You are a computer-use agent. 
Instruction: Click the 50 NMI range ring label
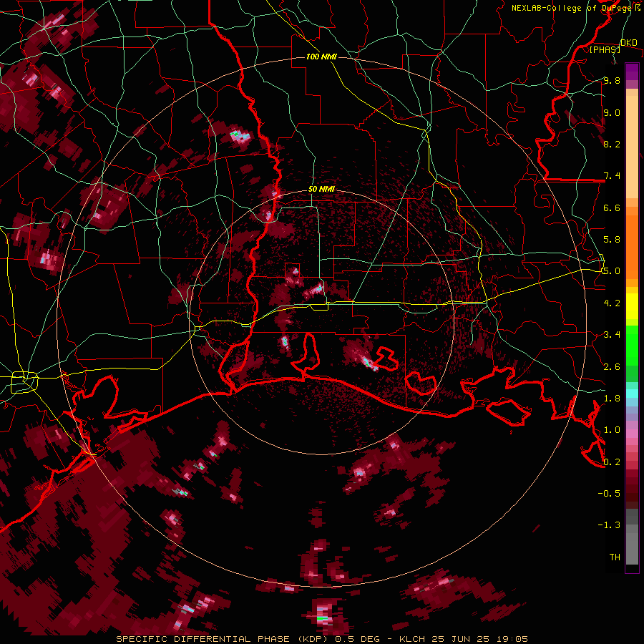(321, 190)
